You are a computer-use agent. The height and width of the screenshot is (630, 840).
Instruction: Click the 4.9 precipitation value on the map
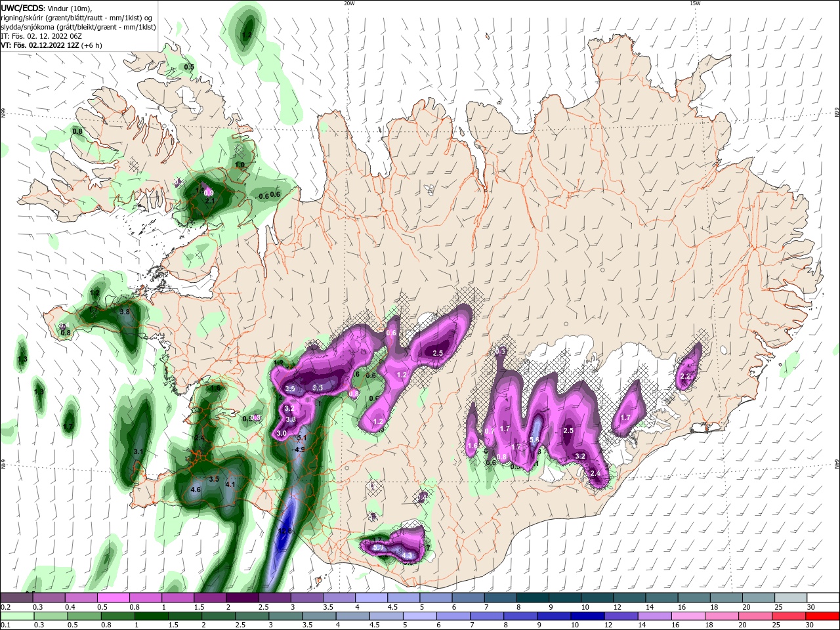[299, 450]
